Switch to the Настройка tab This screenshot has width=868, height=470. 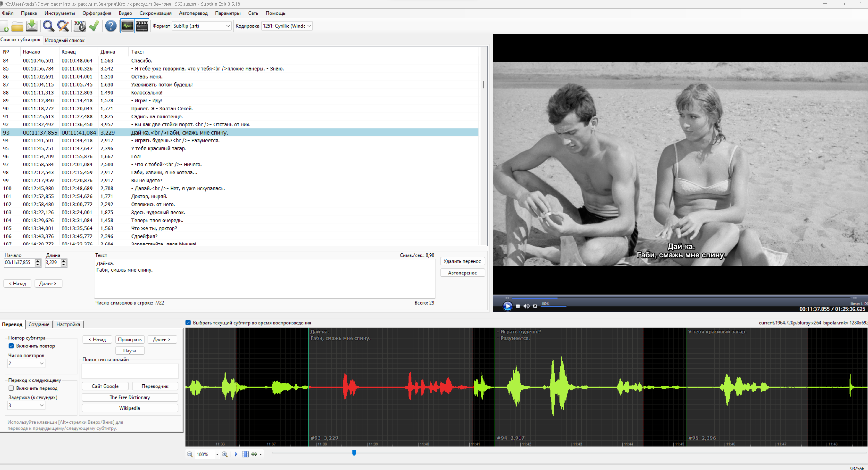68,324
